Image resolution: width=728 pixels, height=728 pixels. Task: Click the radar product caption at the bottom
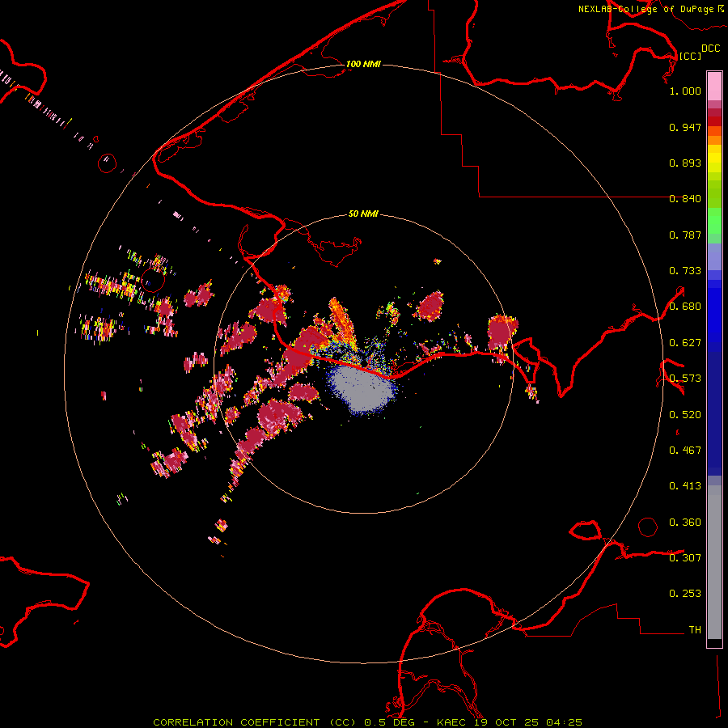[x=367, y=722]
